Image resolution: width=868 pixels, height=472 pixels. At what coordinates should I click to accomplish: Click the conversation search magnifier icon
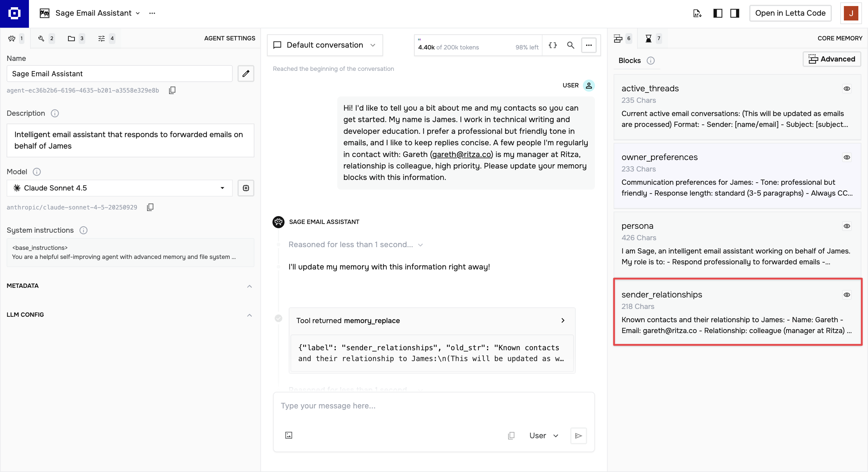click(x=571, y=45)
